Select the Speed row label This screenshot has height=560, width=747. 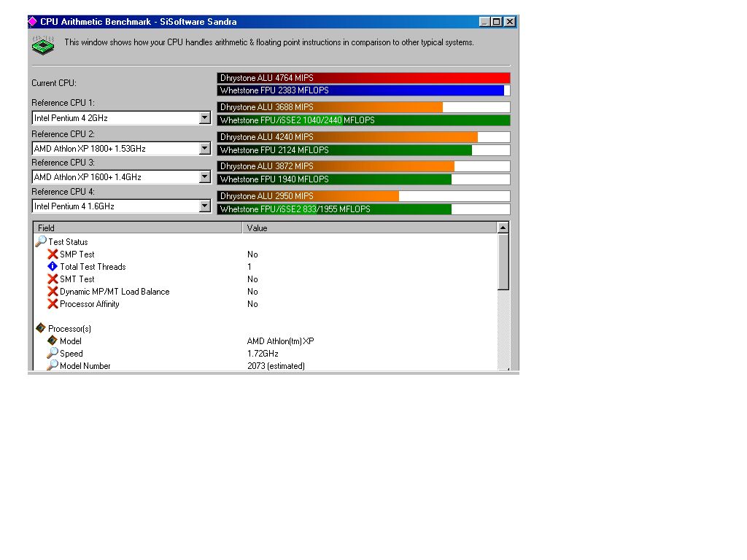71,354
